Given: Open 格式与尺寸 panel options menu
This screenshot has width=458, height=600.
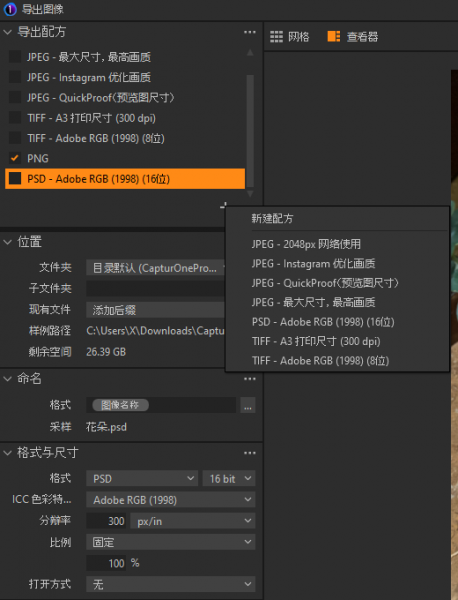Looking at the screenshot, I should coord(249,453).
